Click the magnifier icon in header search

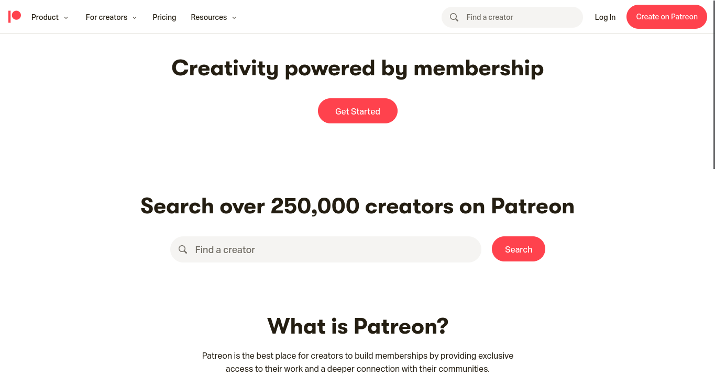coord(454,17)
